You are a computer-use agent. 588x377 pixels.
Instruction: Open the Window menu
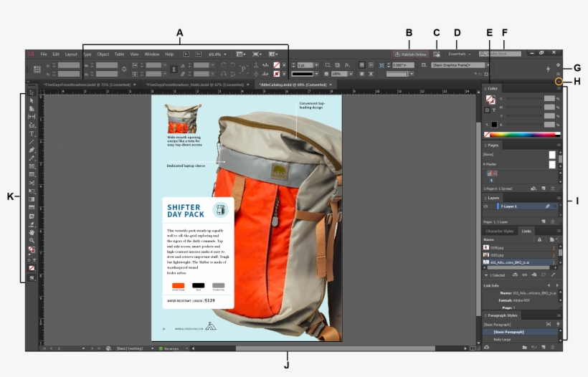pyautogui.click(x=152, y=54)
